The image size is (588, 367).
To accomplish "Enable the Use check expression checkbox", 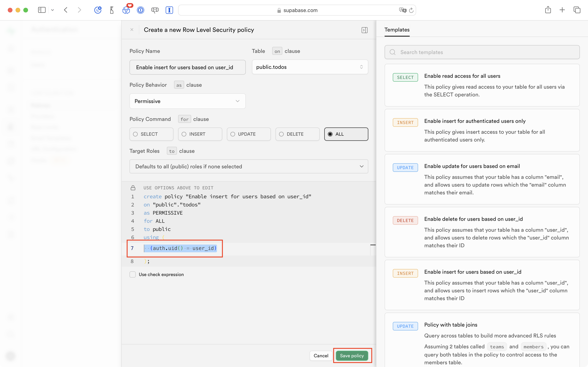I will pos(133,274).
